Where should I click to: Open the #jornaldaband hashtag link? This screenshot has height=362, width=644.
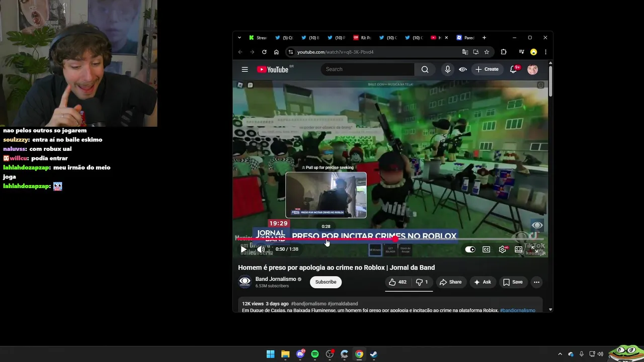[x=343, y=304]
